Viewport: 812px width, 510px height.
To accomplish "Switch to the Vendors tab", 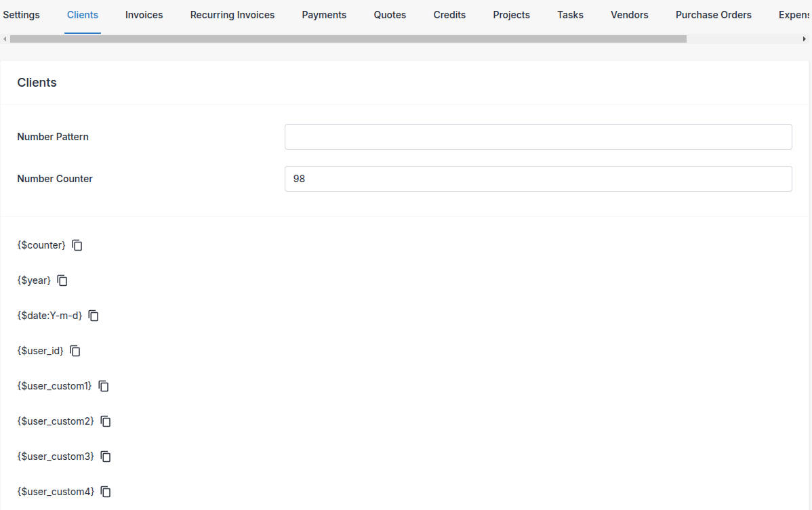I will tap(629, 15).
